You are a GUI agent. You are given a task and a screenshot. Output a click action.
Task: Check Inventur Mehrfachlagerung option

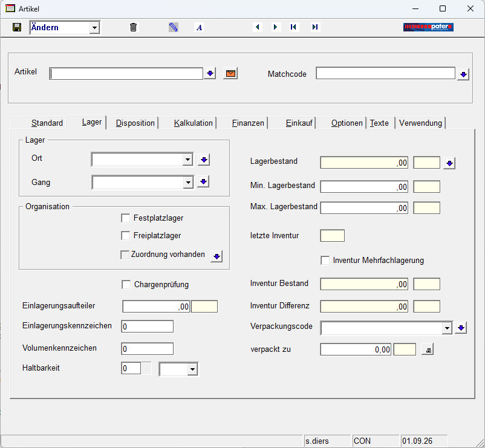[325, 261]
